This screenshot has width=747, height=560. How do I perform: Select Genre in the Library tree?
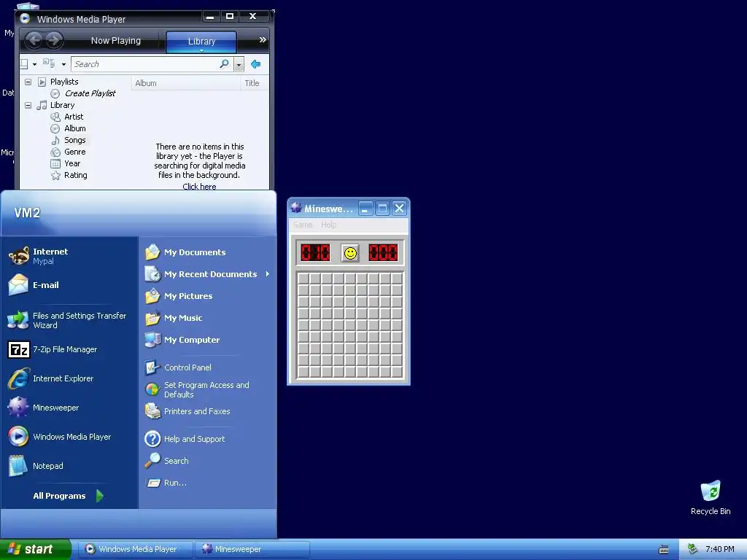tap(75, 152)
